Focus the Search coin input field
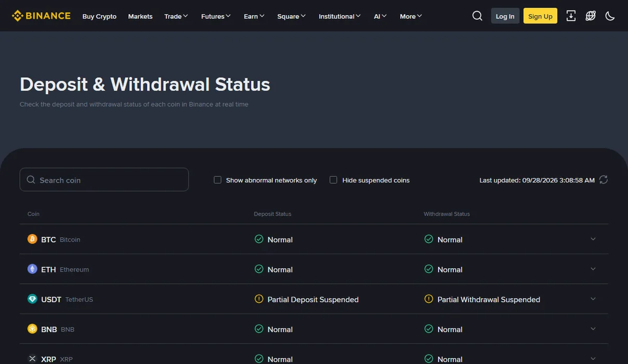This screenshot has width=628, height=364. click(x=104, y=179)
